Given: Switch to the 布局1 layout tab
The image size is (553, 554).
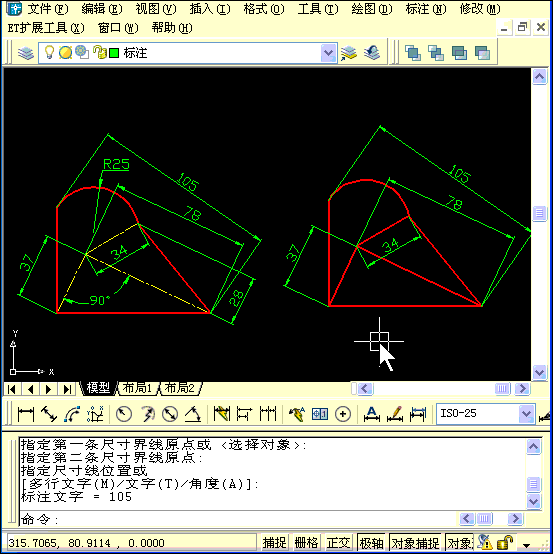Looking at the screenshot, I should pyautogui.click(x=137, y=388).
